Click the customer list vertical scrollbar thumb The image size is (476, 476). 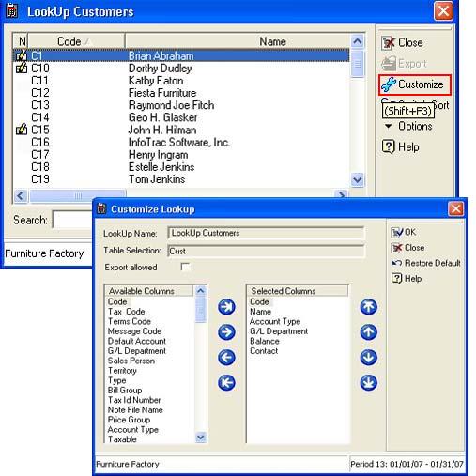click(x=358, y=64)
